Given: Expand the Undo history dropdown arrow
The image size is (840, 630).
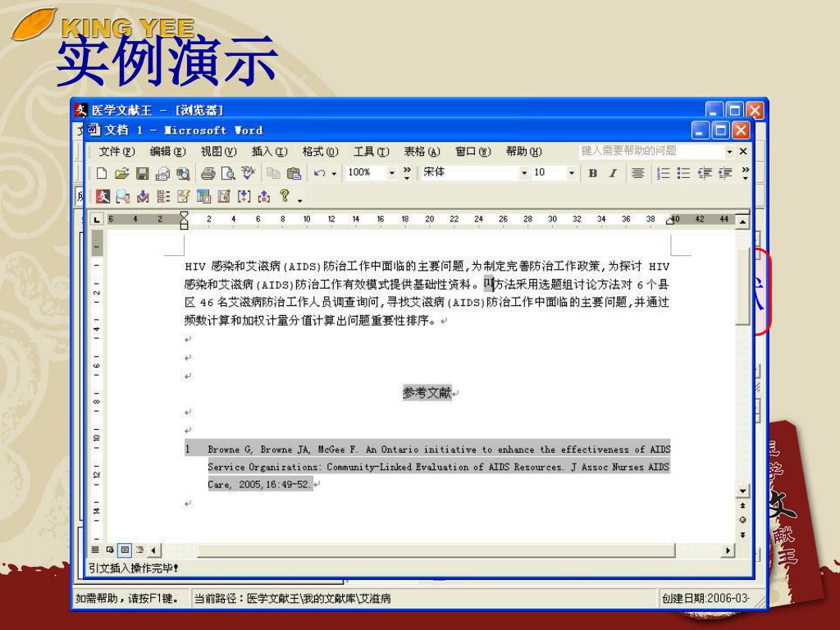Looking at the screenshot, I should (334, 174).
